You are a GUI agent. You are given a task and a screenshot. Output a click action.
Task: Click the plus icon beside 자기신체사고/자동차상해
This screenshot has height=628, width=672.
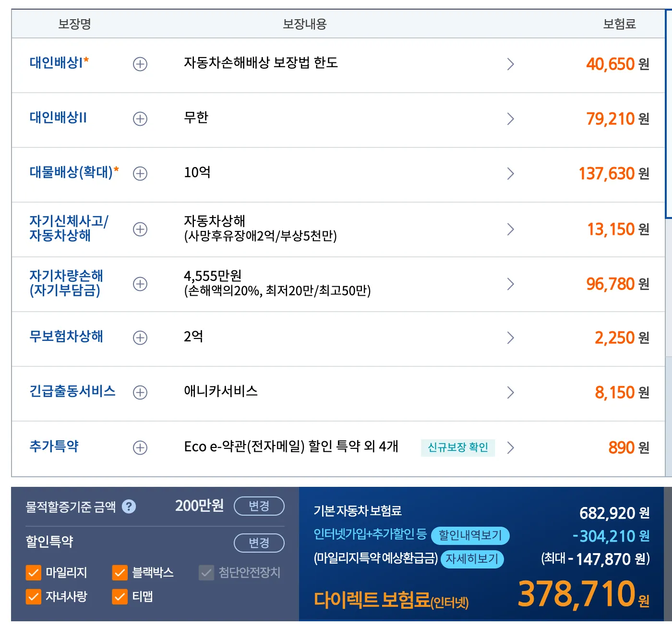(x=140, y=229)
